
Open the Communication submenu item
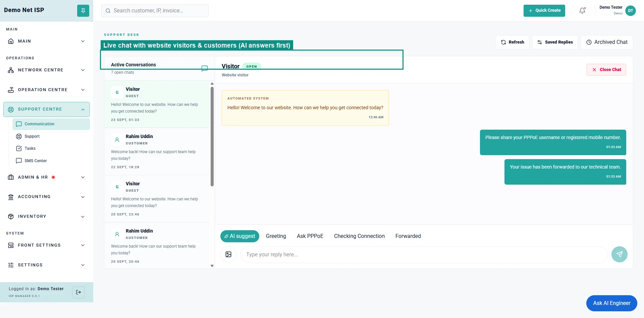tap(51, 124)
